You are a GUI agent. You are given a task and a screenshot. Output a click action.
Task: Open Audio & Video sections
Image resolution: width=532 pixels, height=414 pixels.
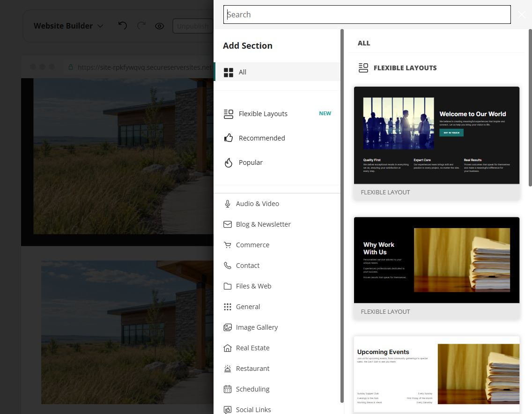(x=277, y=204)
